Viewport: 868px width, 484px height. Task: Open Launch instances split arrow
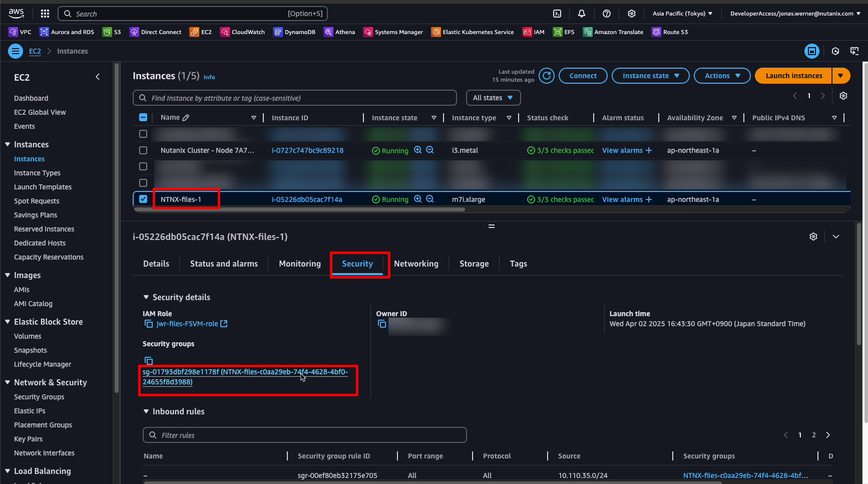point(841,76)
